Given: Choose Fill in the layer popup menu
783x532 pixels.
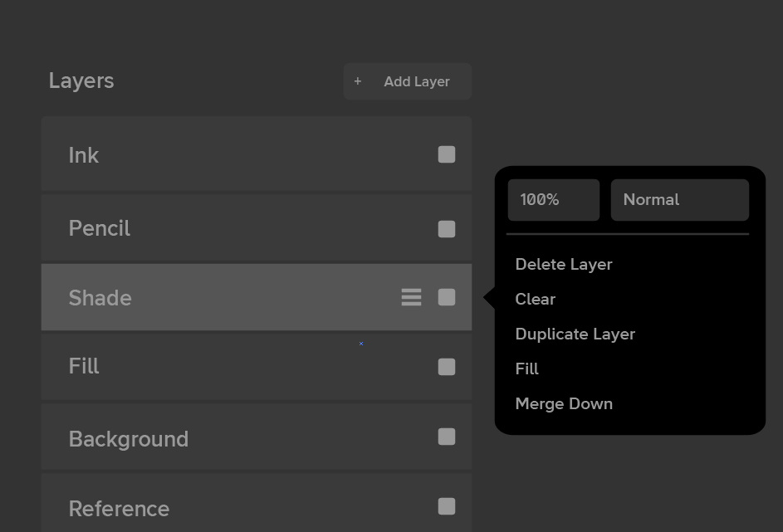Looking at the screenshot, I should pyautogui.click(x=526, y=368).
